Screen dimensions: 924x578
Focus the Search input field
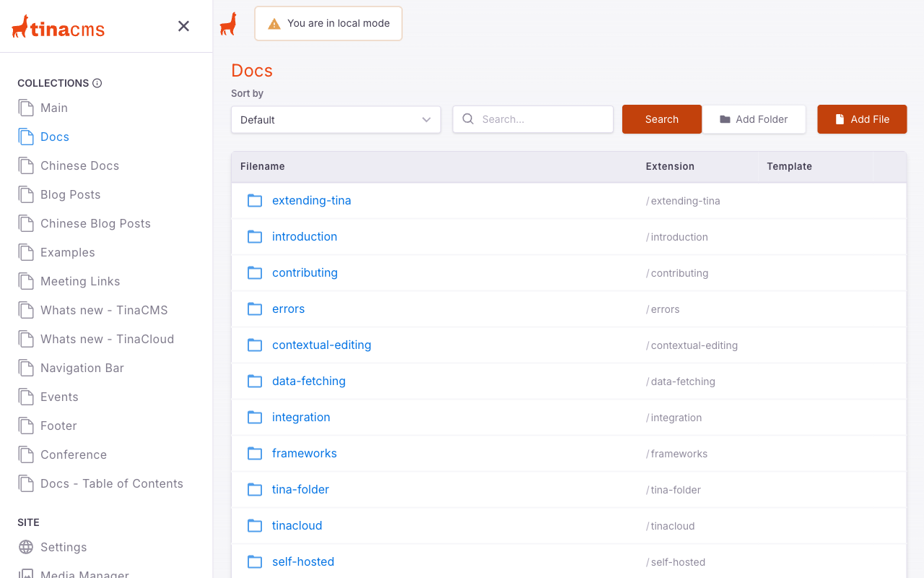(x=533, y=119)
